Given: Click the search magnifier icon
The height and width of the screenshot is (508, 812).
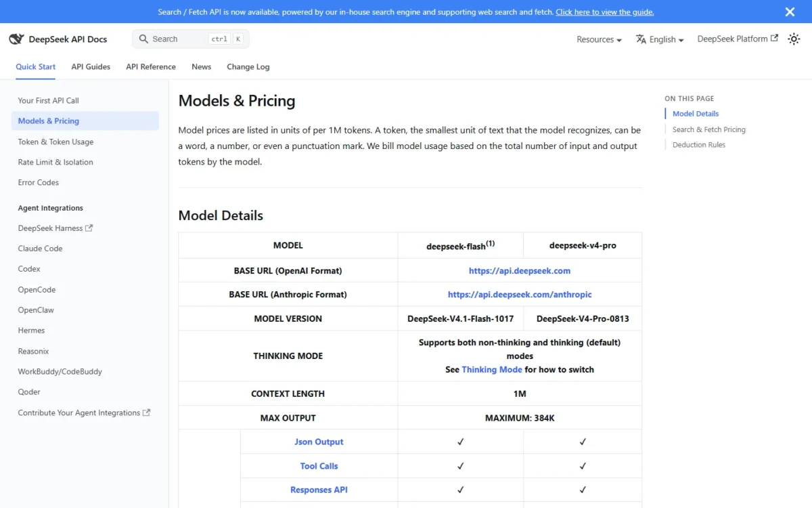Looking at the screenshot, I should [143, 39].
